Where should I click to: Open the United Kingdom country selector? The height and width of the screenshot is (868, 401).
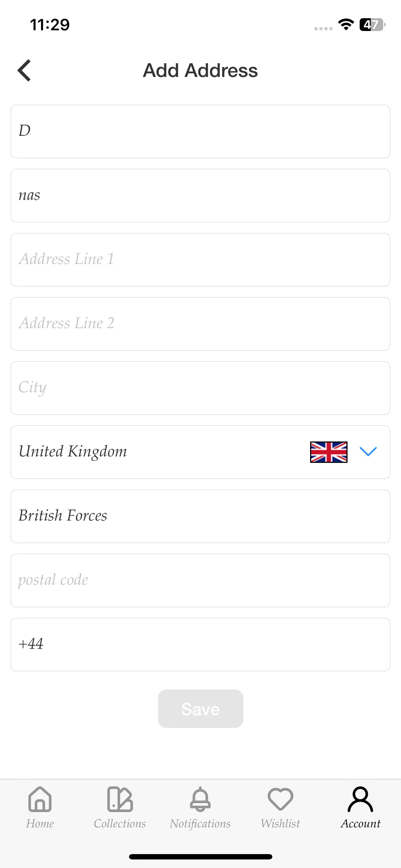coord(200,452)
